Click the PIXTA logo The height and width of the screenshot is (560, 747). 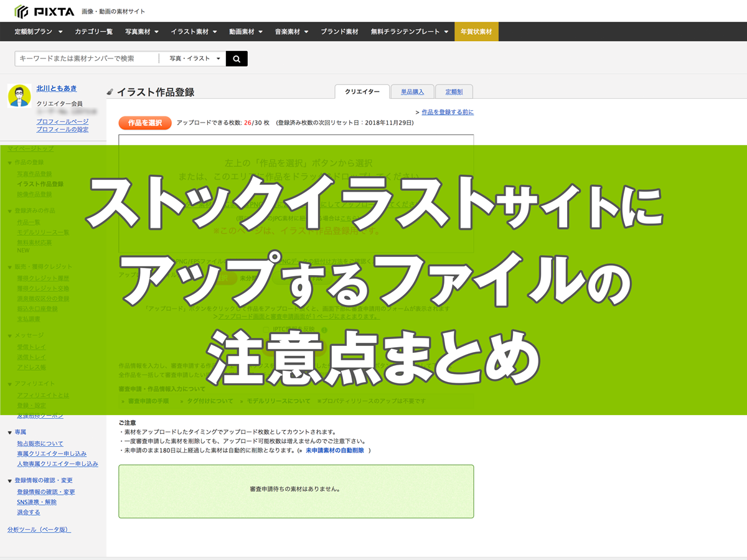pos(44,11)
